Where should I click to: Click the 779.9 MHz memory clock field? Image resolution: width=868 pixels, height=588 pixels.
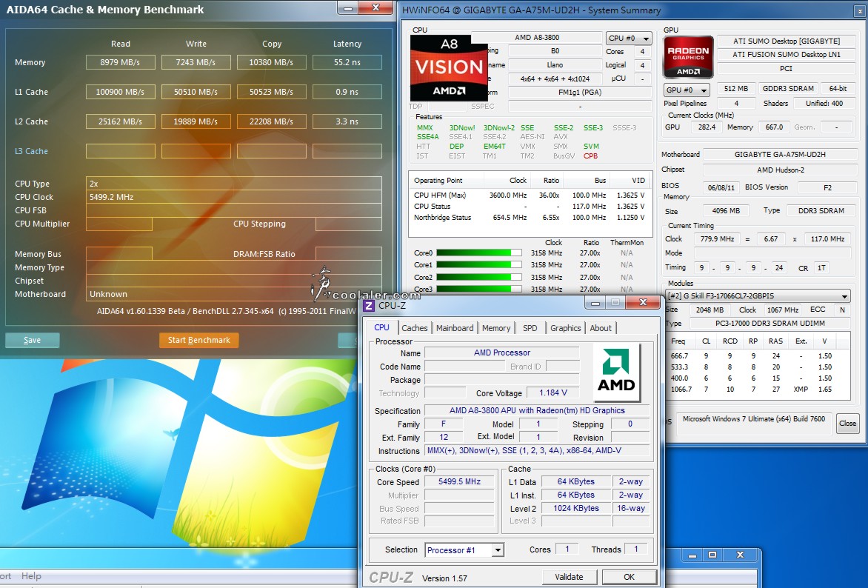coord(717,239)
